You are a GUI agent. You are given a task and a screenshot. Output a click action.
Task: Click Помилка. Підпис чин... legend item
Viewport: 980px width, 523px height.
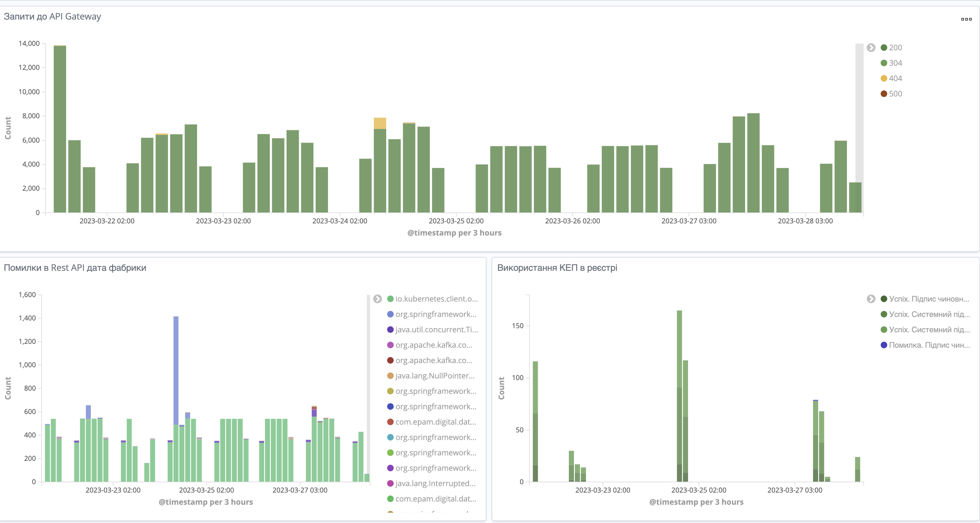pyautogui.click(x=925, y=345)
